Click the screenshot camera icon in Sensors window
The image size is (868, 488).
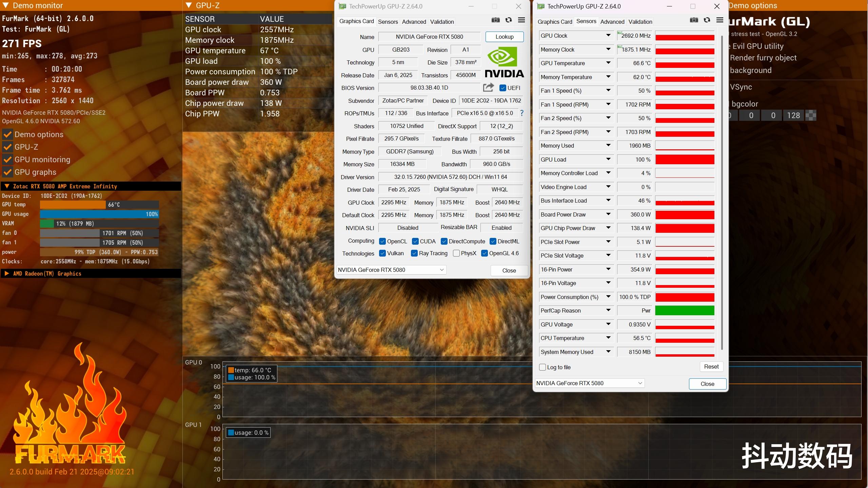point(694,20)
